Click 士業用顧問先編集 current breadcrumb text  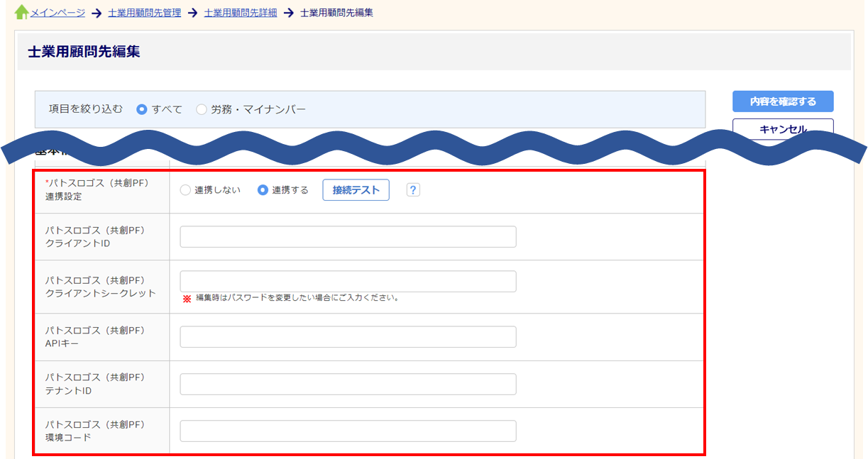336,13
